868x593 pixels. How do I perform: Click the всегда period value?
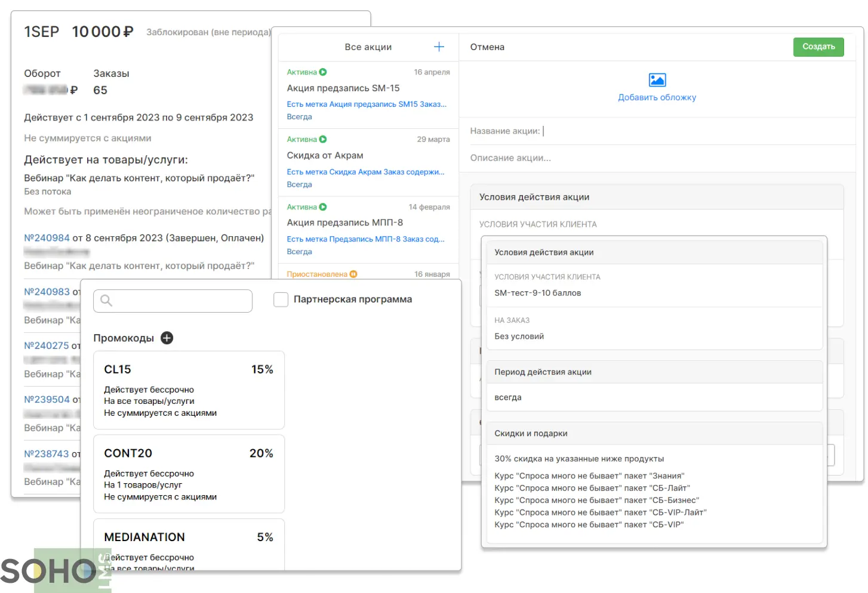(x=507, y=397)
